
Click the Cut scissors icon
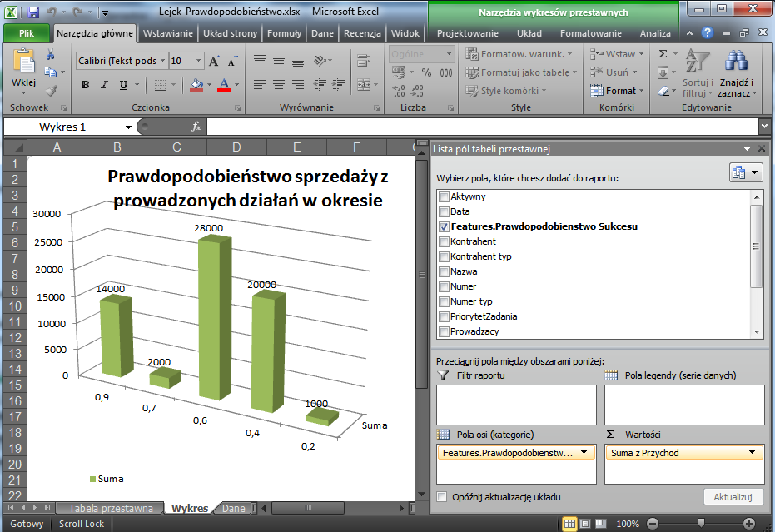pyautogui.click(x=51, y=54)
